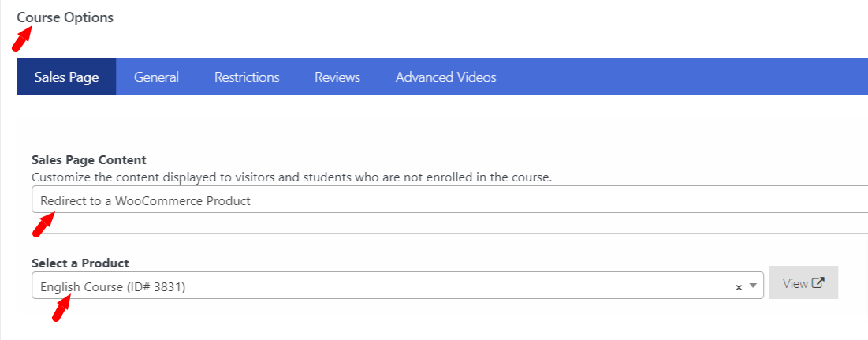Image resolution: width=868 pixels, height=340 pixels.
Task: Click the Sales Page Content label
Action: click(89, 160)
